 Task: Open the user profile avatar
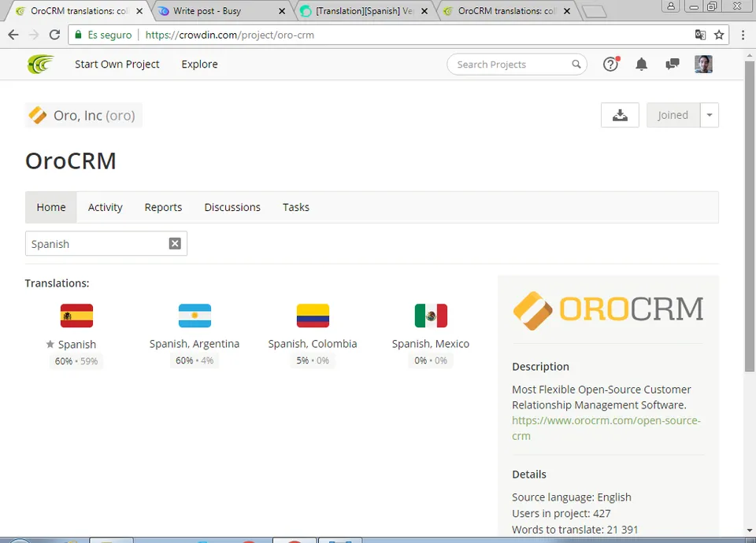click(703, 64)
